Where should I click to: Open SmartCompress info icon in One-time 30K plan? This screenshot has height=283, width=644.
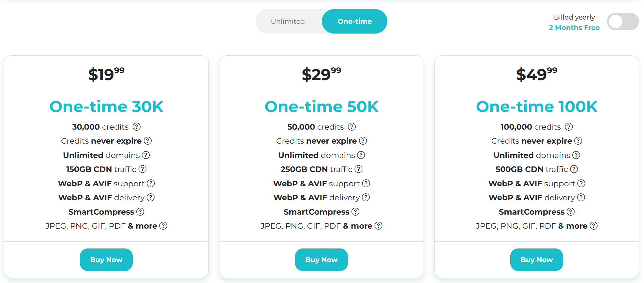point(140,212)
